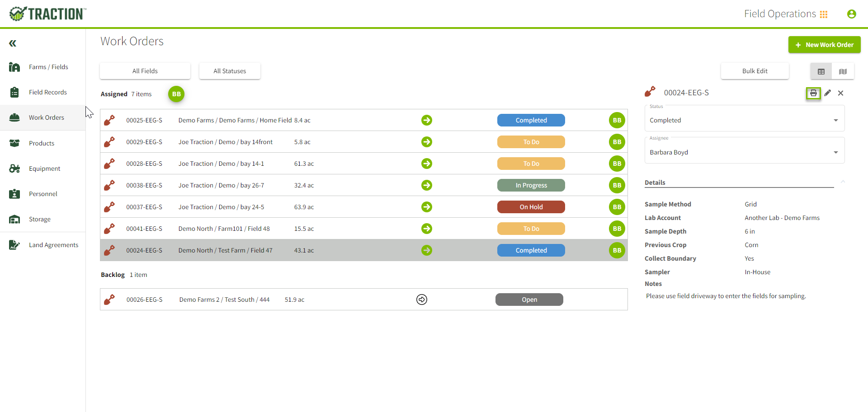Open the apps grid next to Field Operations
The height and width of the screenshot is (412, 868).
(824, 14)
